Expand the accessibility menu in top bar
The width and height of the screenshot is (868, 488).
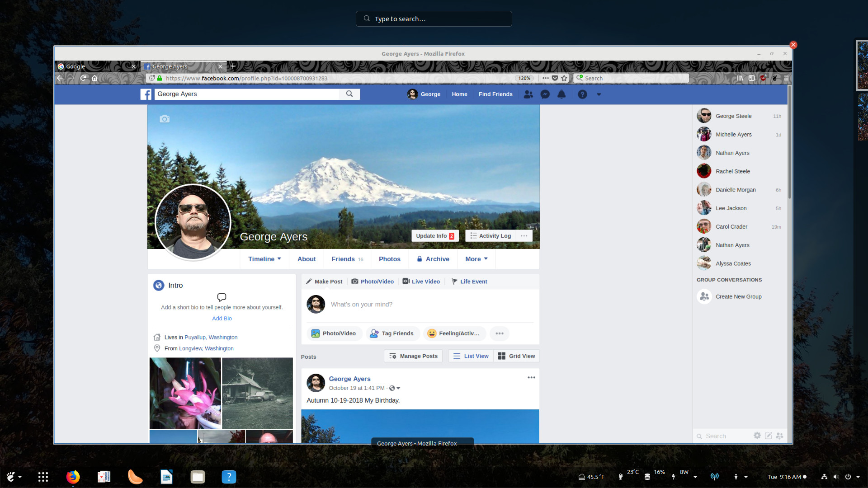coord(740,477)
